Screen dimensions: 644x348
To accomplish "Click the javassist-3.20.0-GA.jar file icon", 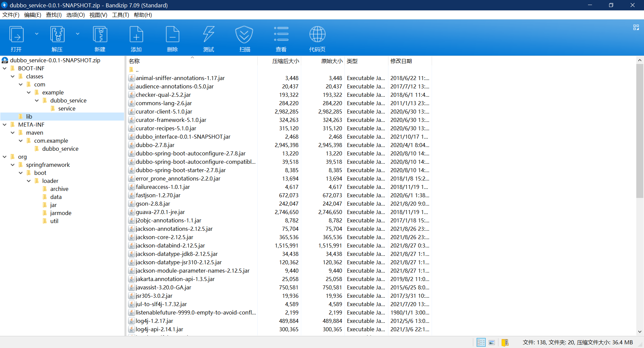I will 132,287.
